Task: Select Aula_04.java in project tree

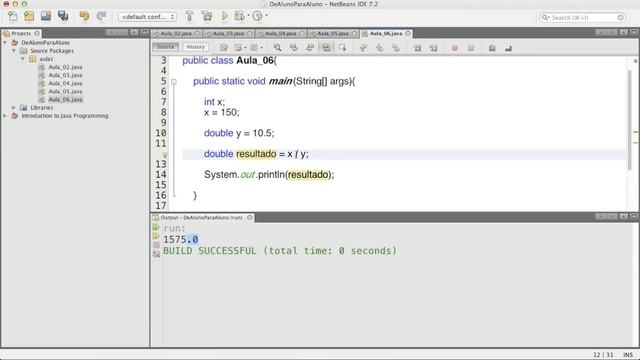Action: pyautogui.click(x=65, y=83)
